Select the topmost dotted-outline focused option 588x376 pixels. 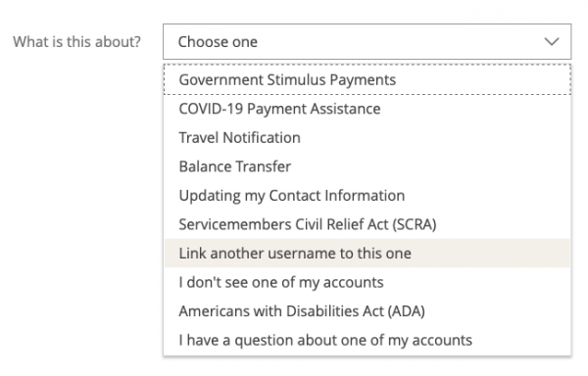[x=367, y=79]
